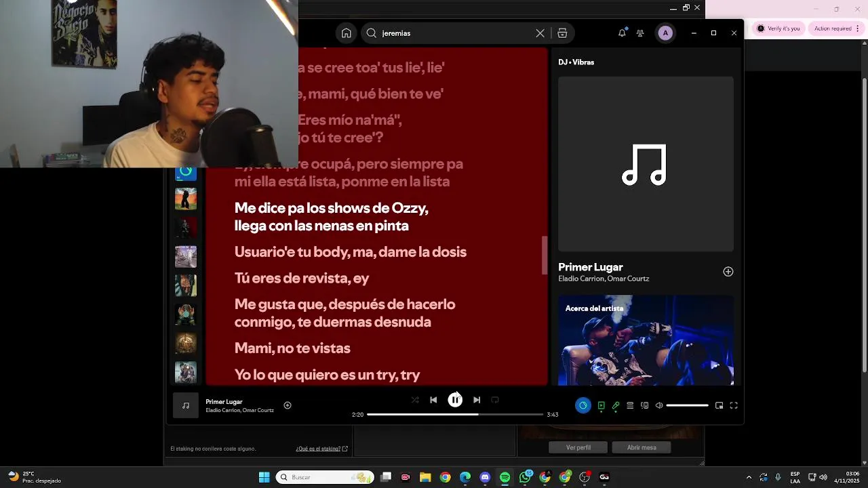The image size is (868, 488).
Task: Click lyric line 'Usuario'e tu body, ma, dame la dosis'
Action: [351, 252]
